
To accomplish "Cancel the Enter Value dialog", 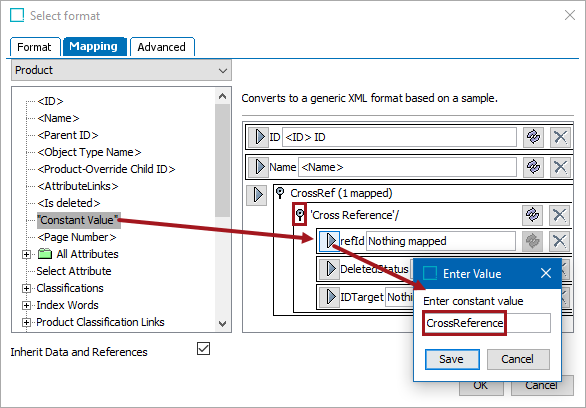I will tap(518, 359).
